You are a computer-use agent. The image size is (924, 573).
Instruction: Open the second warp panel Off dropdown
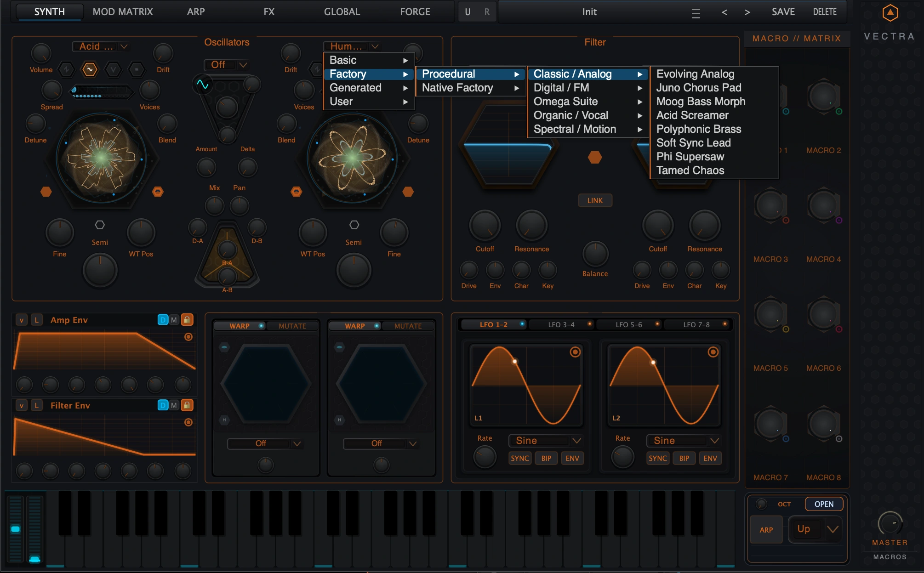(x=381, y=443)
